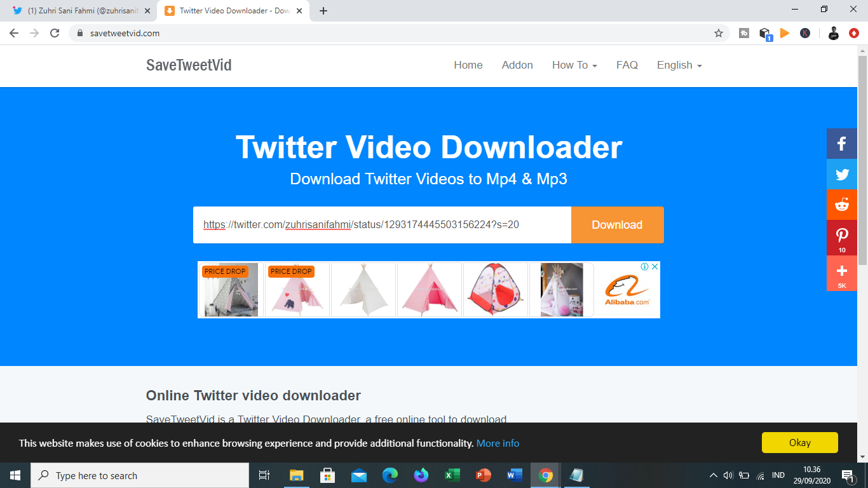This screenshot has height=488, width=868.
Task: Launch Firefox from taskbar
Action: 421,475
